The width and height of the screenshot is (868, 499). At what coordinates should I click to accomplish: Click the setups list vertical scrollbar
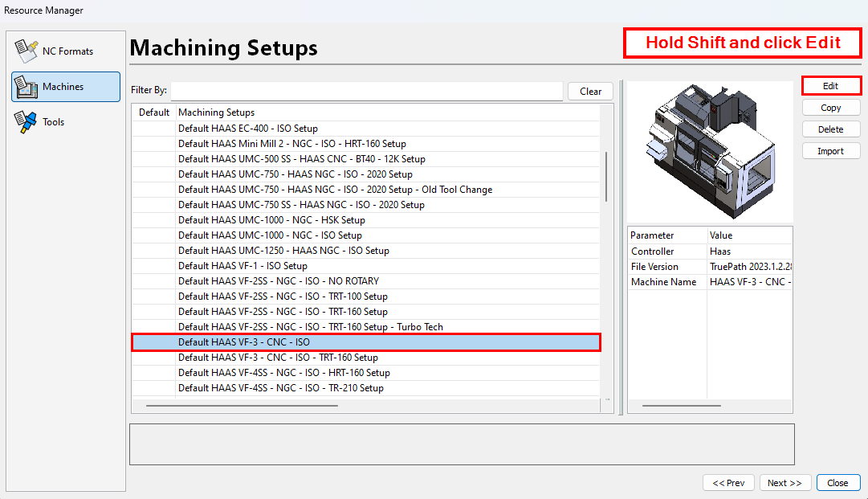pos(607,177)
